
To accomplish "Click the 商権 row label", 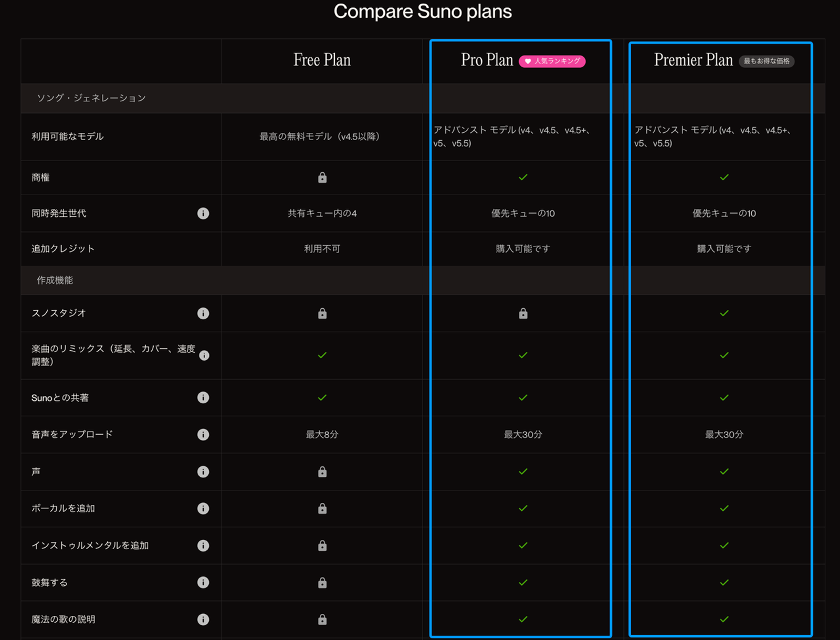I will tap(40, 177).
